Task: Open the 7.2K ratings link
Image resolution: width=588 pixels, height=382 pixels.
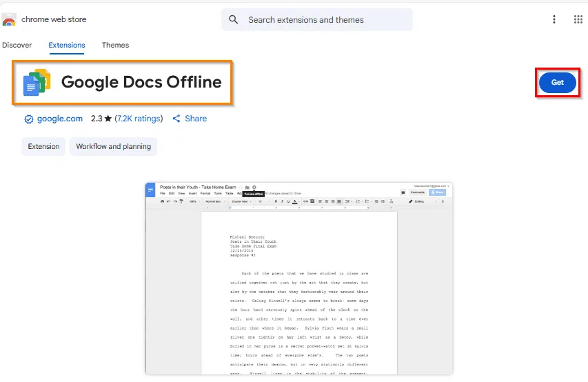Action: pos(139,119)
